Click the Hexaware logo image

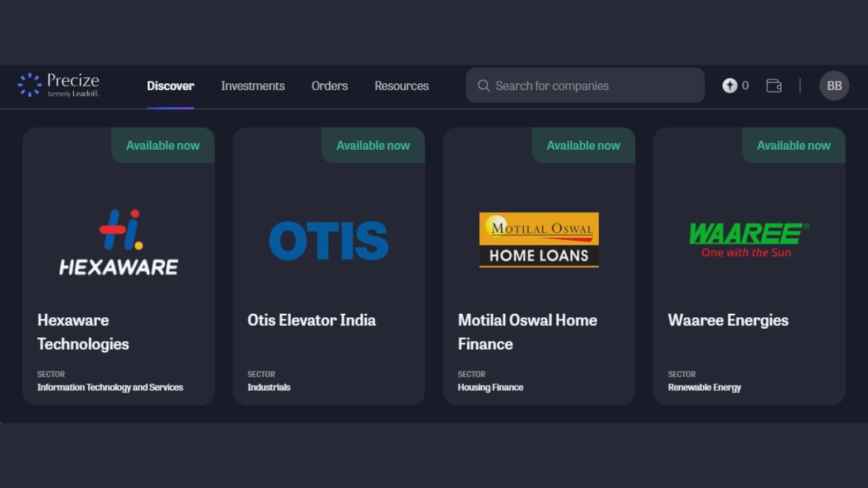[x=119, y=242]
